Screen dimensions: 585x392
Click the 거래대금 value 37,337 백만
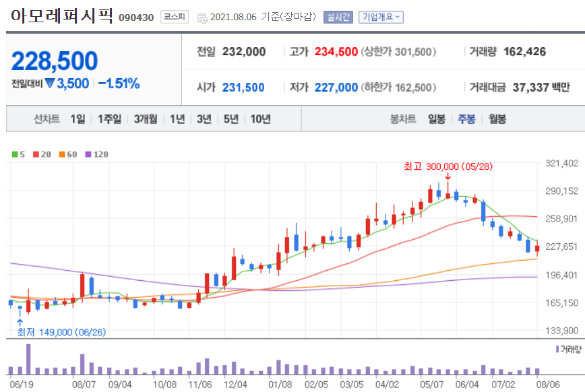pos(541,88)
